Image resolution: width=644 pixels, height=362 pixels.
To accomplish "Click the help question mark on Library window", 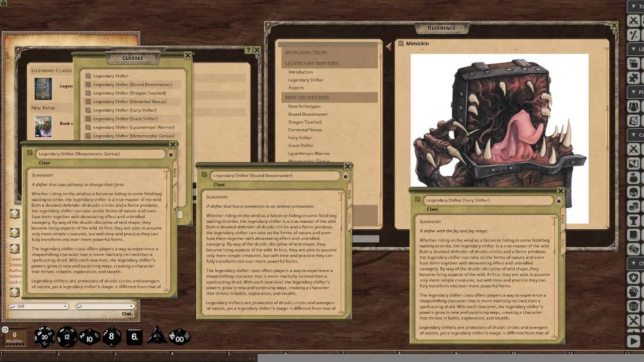I will [248, 50].
